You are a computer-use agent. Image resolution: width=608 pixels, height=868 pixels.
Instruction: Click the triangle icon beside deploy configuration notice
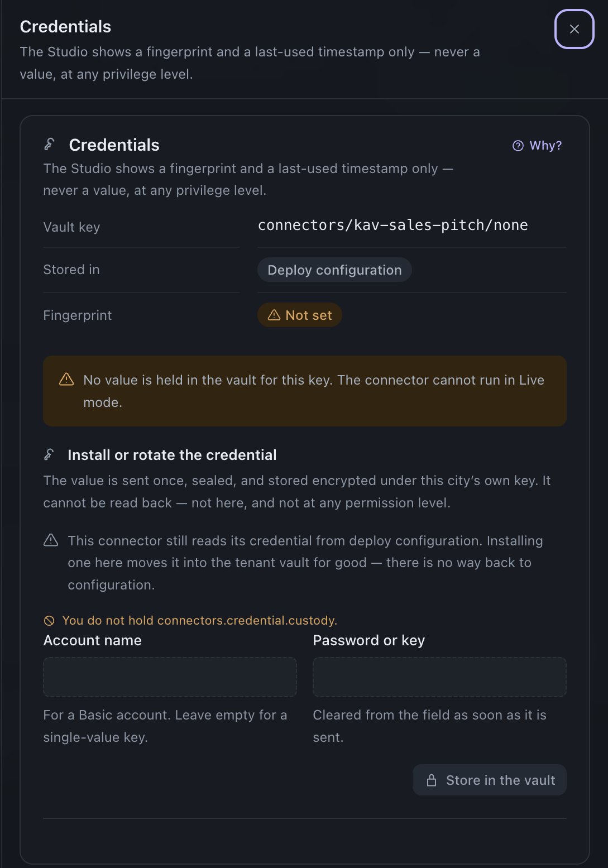pyautogui.click(x=51, y=540)
